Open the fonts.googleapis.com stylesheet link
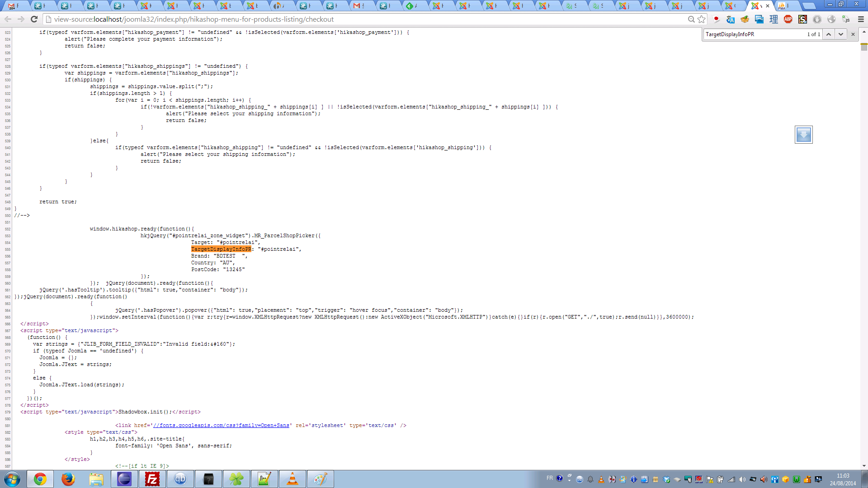868x488 pixels. click(x=221, y=426)
